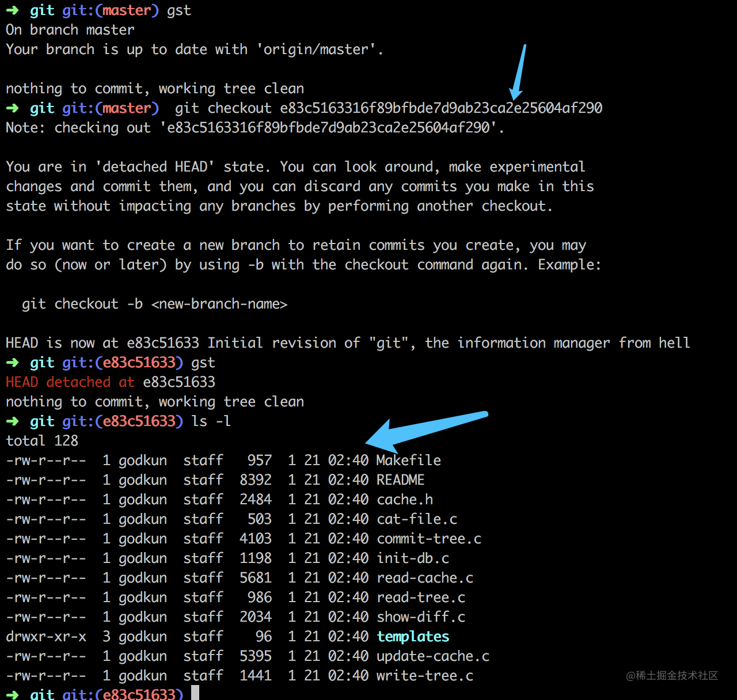
Task: Click the terminal cursor block at last prompt
Action: [x=195, y=693]
